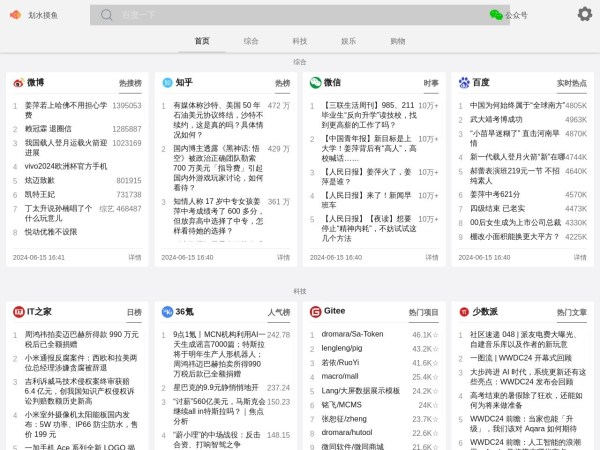Click the 知乎 logo icon
Viewport: 600px width, 450px height.
pos(167,83)
